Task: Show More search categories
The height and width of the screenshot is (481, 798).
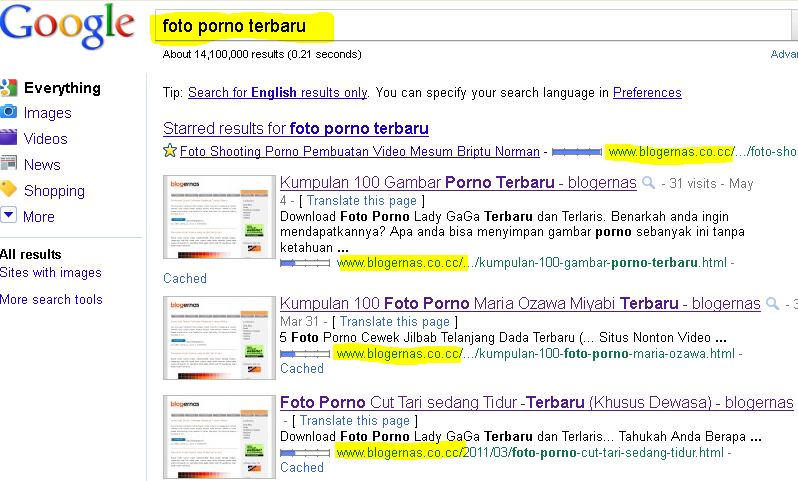Action: [39, 216]
